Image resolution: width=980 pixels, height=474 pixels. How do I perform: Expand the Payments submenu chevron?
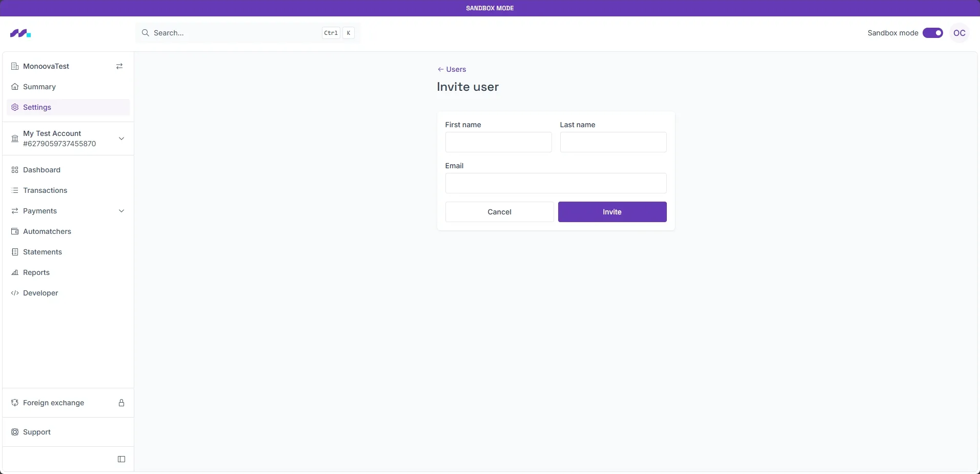click(121, 211)
